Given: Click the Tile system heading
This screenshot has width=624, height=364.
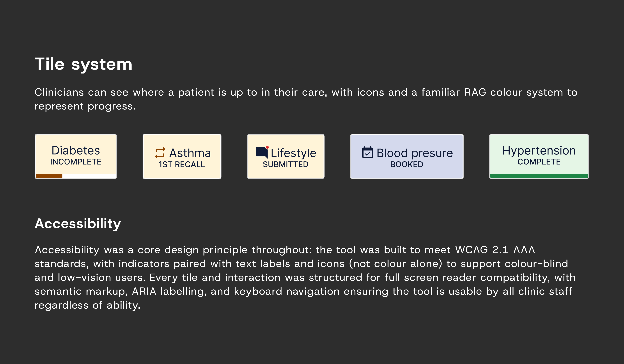Looking at the screenshot, I should 83,64.
